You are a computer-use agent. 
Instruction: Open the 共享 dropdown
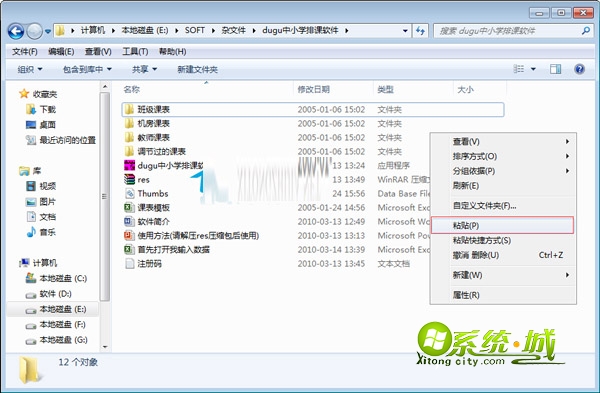[x=144, y=69]
